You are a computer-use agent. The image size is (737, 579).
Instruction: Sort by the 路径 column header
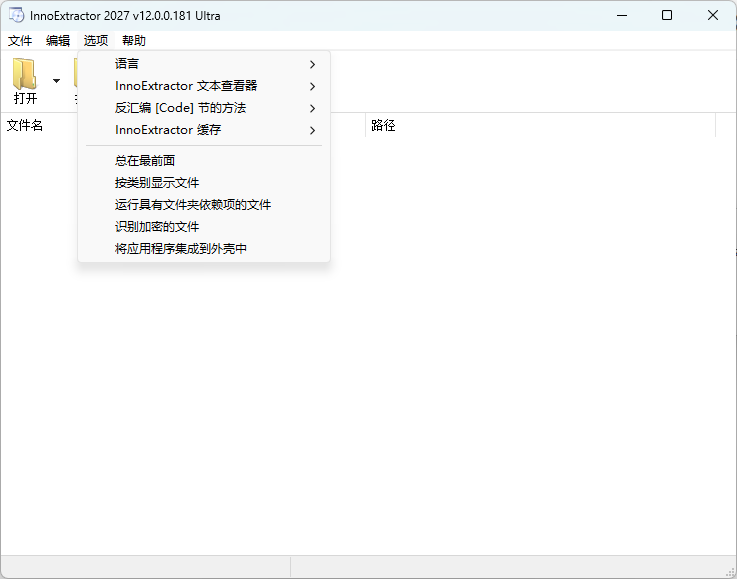click(541, 125)
